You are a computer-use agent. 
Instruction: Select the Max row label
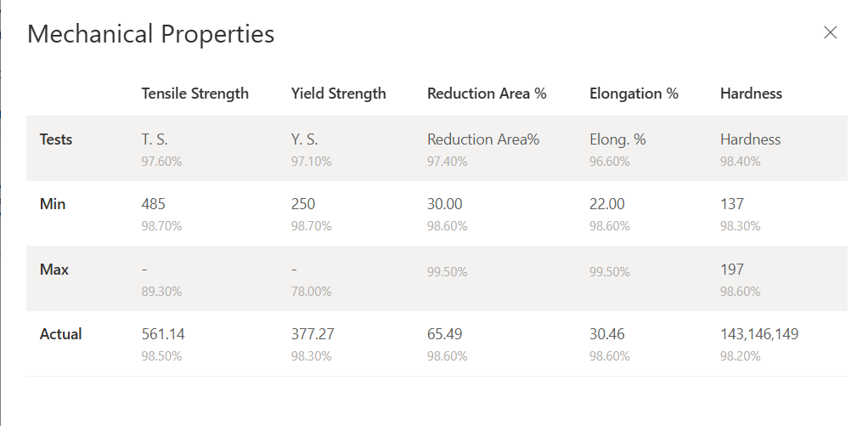click(x=54, y=270)
